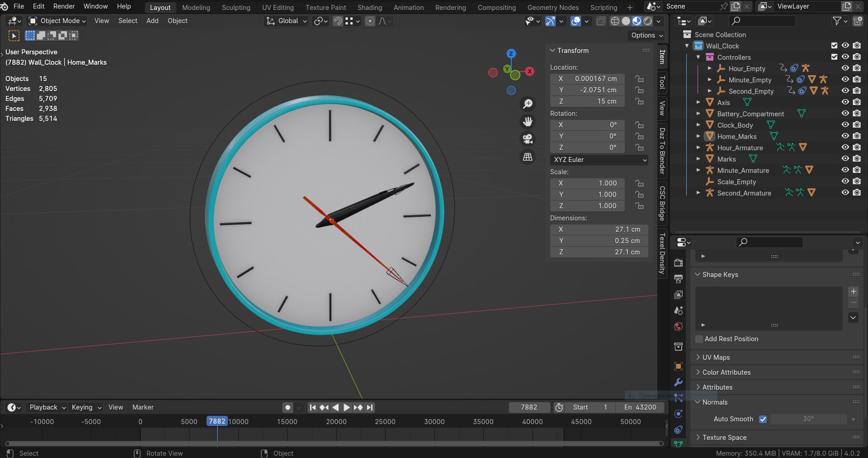Open the File menu
Image resolution: width=868 pixels, height=458 pixels.
(x=19, y=6)
